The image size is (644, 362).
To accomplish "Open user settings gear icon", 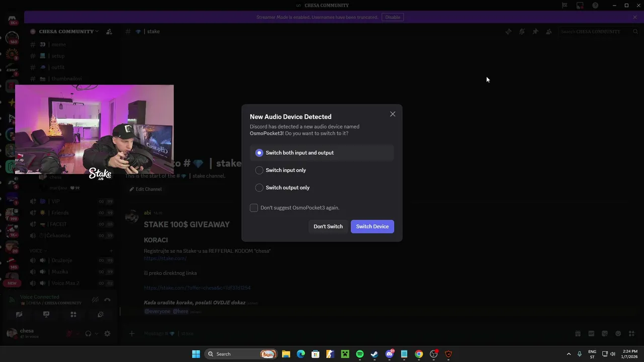I will pyautogui.click(x=107, y=333).
